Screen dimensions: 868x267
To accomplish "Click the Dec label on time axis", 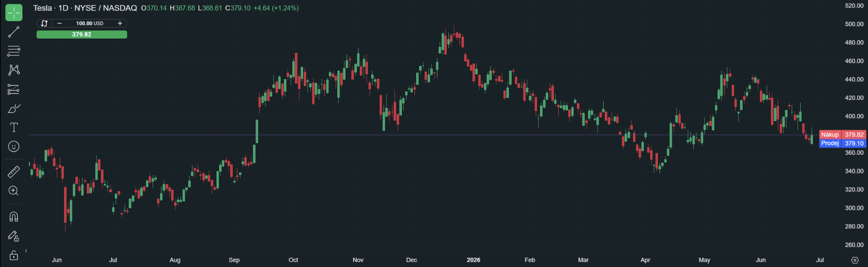I will pyautogui.click(x=412, y=260).
